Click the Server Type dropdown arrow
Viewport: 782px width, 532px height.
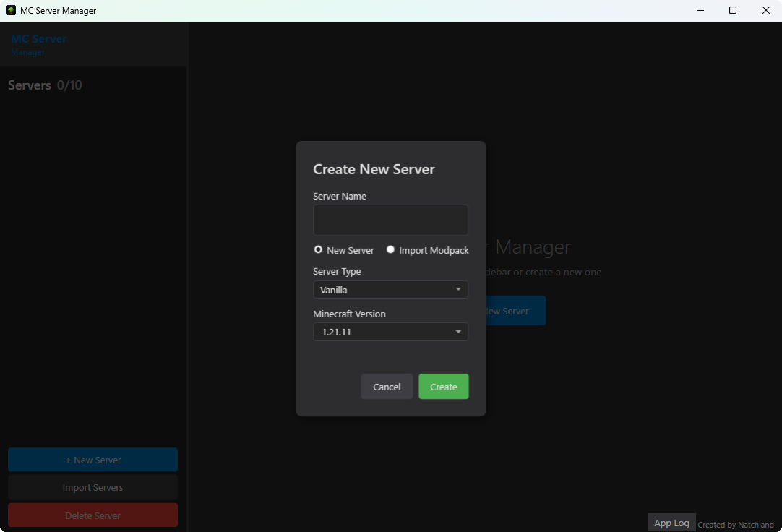pos(458,289)
